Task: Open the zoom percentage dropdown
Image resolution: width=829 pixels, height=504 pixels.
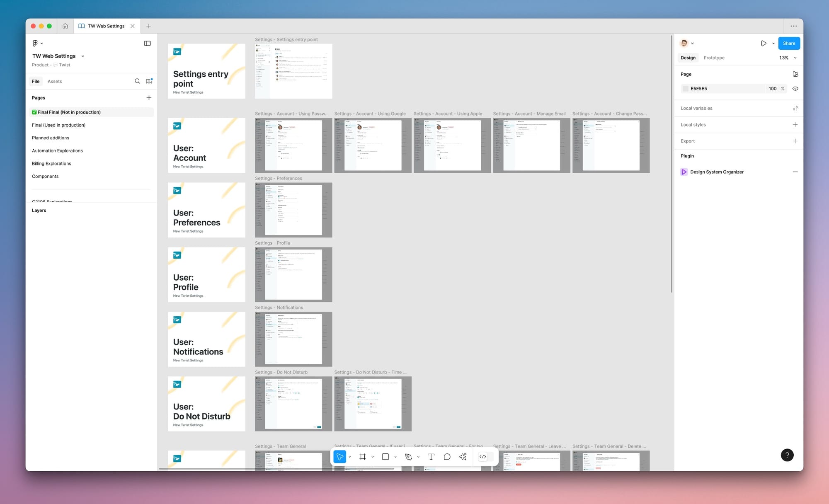Action: [x=787, y=58]
